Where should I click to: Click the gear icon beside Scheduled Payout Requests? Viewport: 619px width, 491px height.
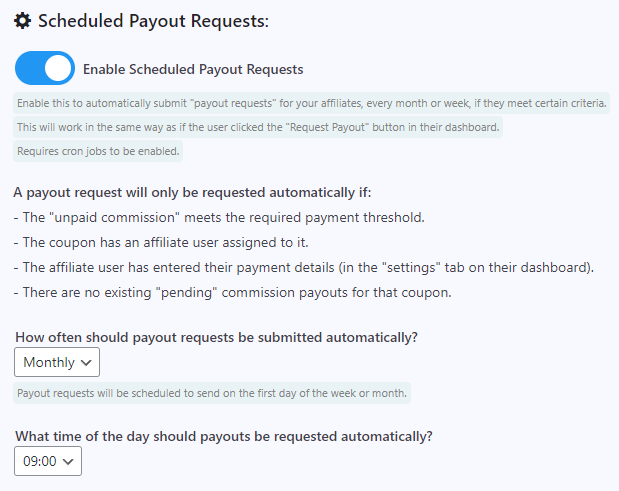[23, 21]
